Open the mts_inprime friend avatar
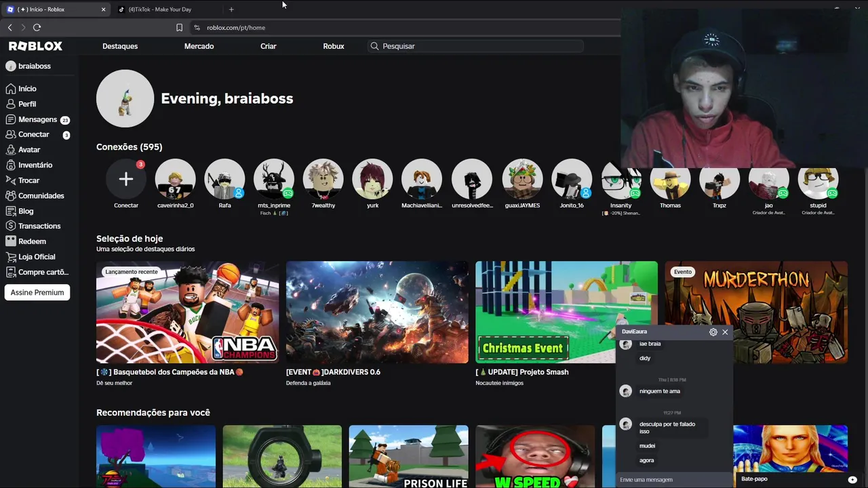 (x=274, y=179)
